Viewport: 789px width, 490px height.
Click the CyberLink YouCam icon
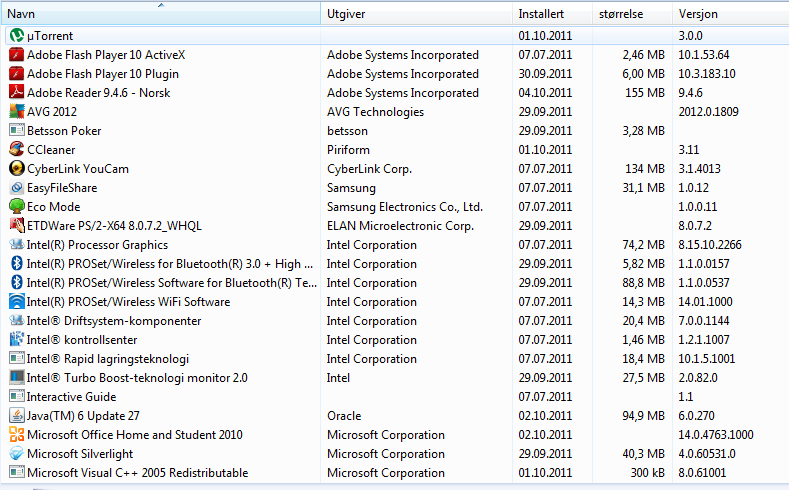click(16, 169)
